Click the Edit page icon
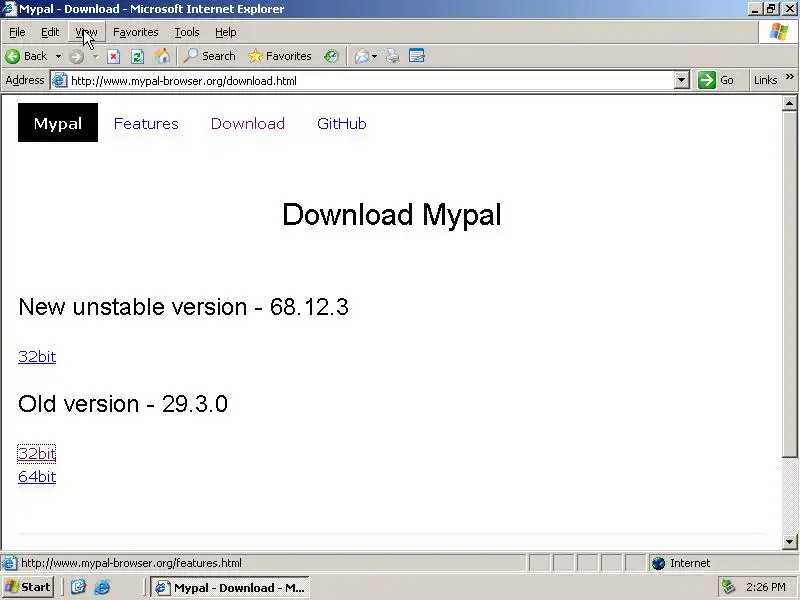 pos(417,56)
